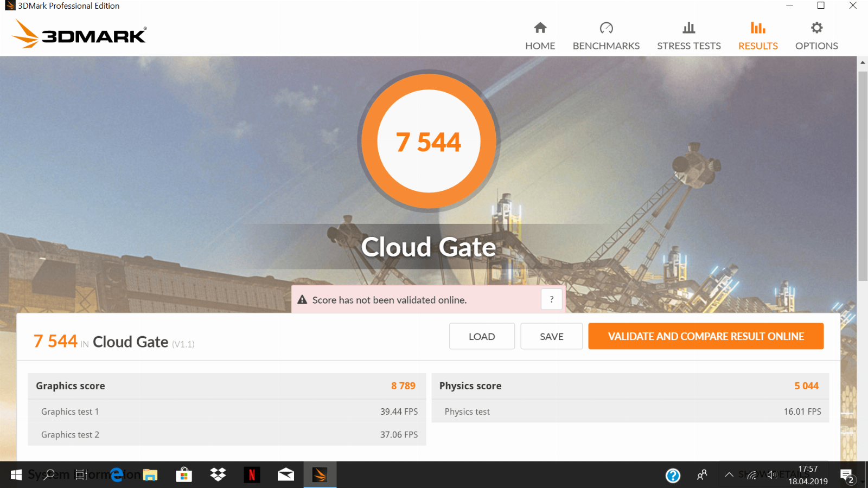Viewport: 868px width, 488px height.
Task: Switch to STRESS TESTS tab
Action: (689, 36)
